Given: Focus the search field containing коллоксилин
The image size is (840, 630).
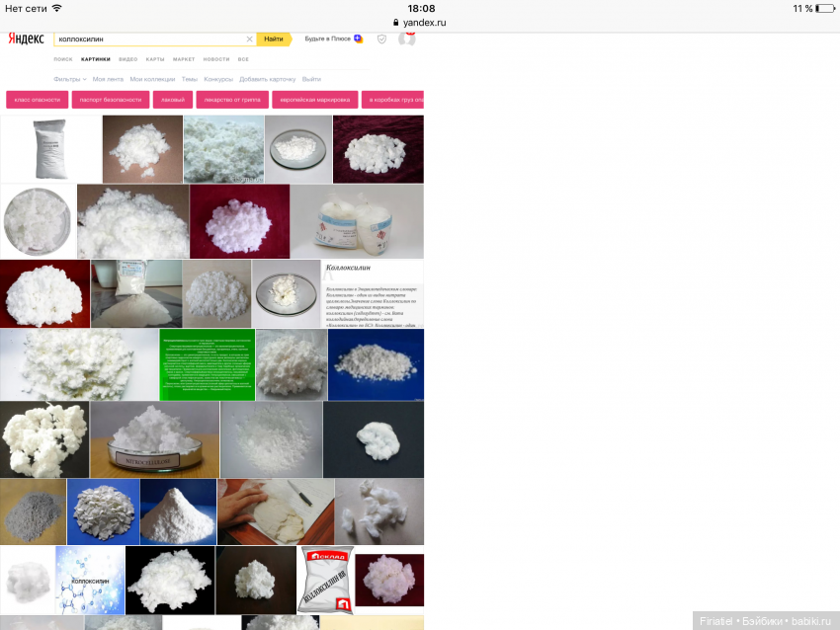Looking at the screenshot, I should tap(148, 39).
